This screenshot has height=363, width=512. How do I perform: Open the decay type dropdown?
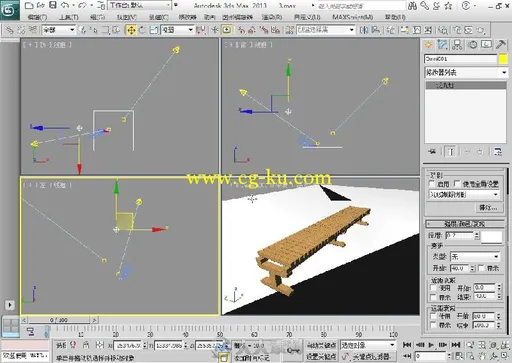pyautogui.click(x=475, y=257)
